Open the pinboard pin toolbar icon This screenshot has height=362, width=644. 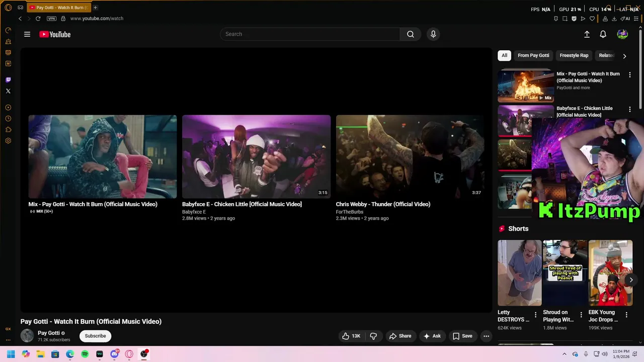pyautogui.click(x=556, y=19)
